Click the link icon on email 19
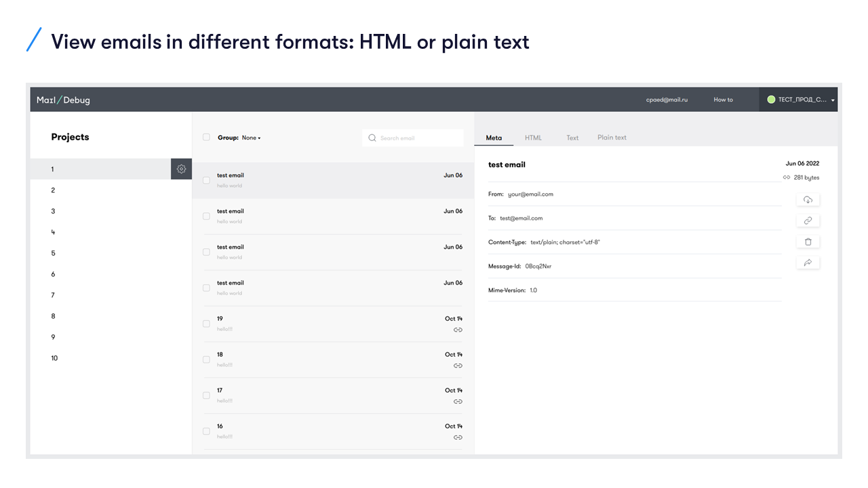868x488 pixels. tap(458, 329)
